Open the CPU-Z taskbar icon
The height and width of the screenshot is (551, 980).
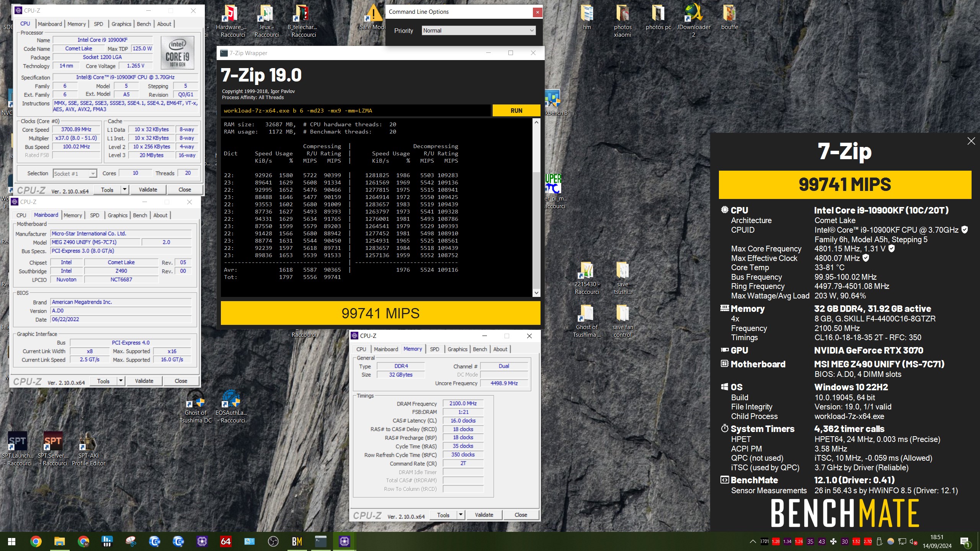pyautogui.click(x=344, y=541)
